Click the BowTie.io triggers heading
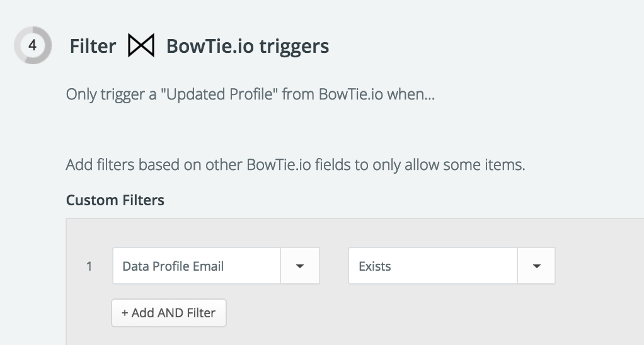This screenshot has width=644, height=345. (x=248, y=46)
